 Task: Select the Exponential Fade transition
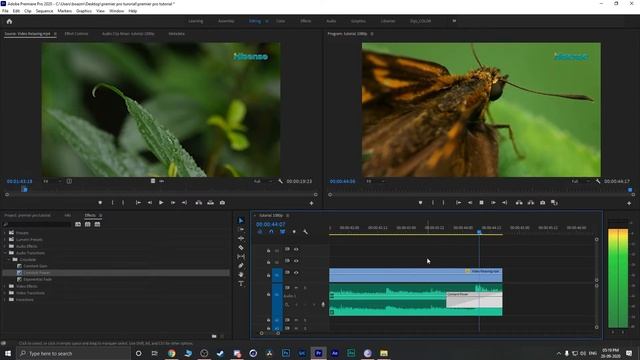pyautogui.click(x=38, y=279)
